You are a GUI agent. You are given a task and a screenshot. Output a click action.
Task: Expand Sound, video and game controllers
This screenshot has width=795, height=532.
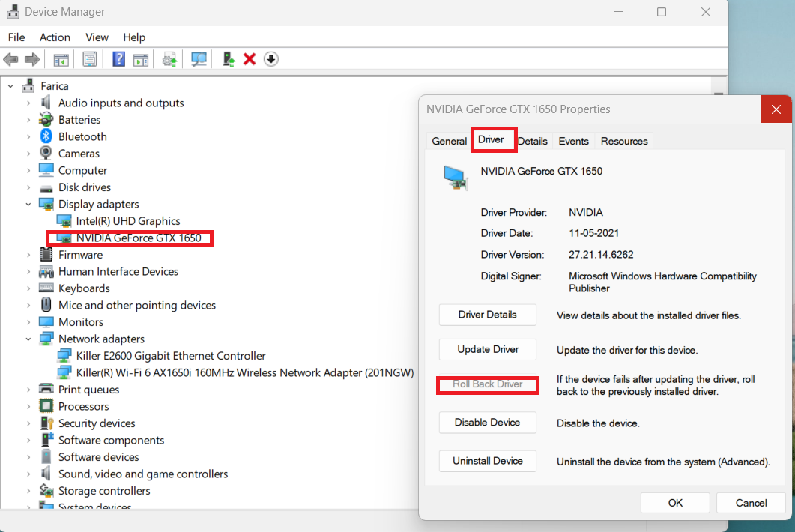point(28,474)
